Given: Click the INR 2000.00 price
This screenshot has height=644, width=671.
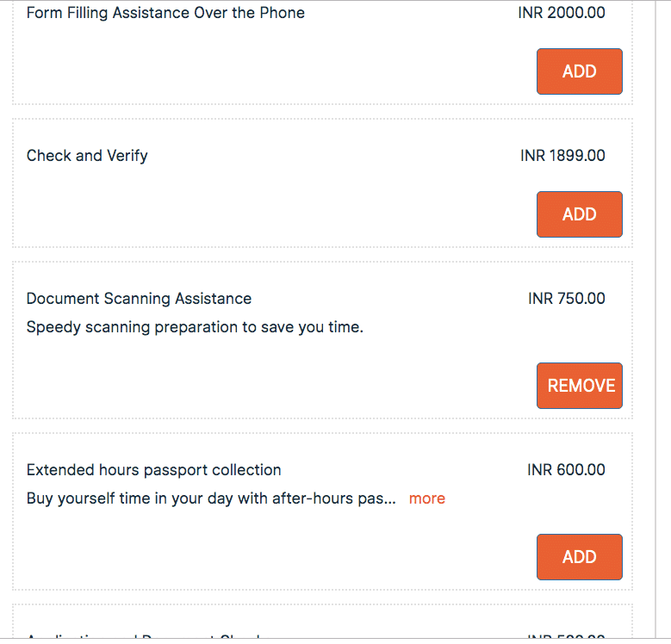Looking at the screenshot, I should pos(562,13).
